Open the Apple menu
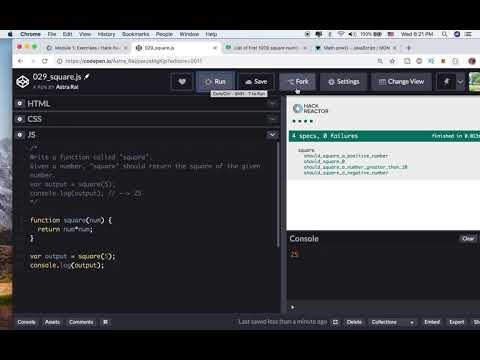Viewport: 480px width, 360px height. pyautogui.click(x=10, y=34)
